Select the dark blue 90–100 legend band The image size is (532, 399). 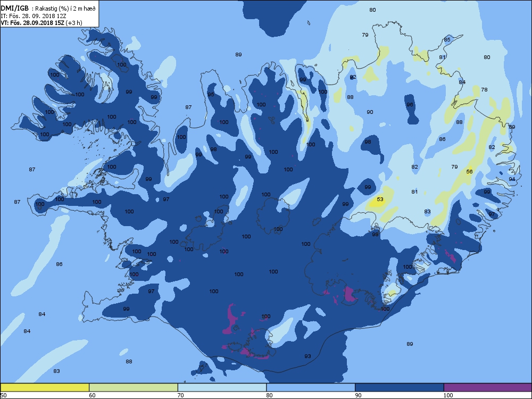[x=400, y=387]
